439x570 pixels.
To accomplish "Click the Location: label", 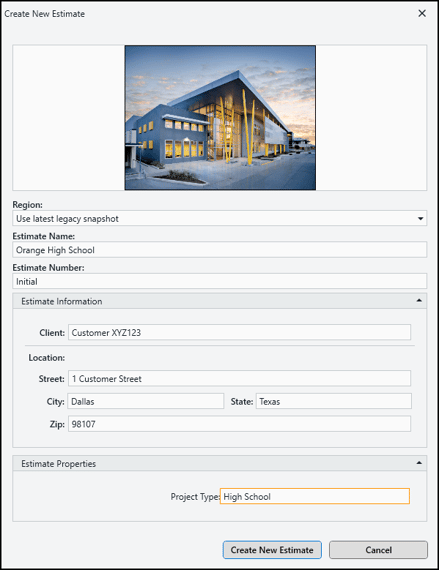I will (47, 358).
